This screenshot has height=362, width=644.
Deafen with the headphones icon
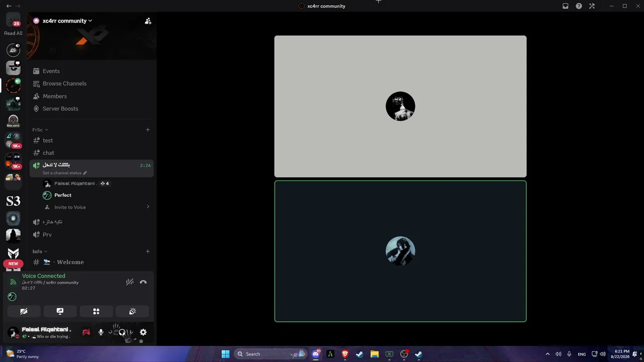pyautogui.click(x=122, y=332)
